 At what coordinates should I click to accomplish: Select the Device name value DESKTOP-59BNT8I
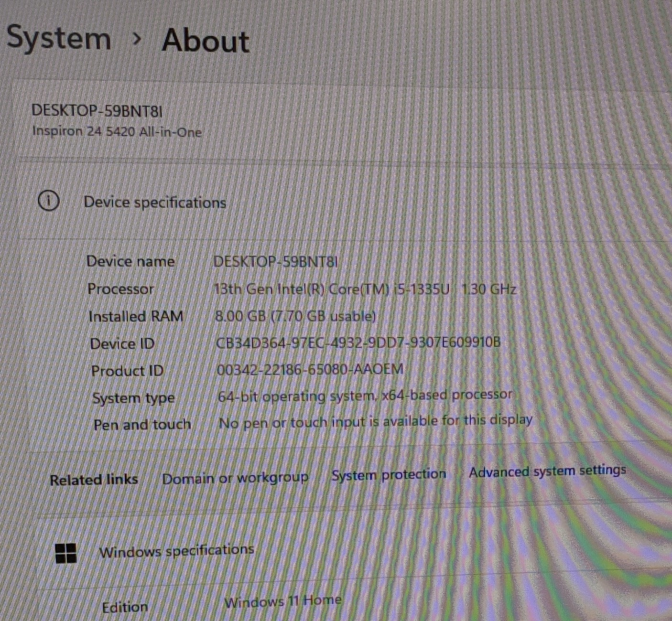[276, 261]
